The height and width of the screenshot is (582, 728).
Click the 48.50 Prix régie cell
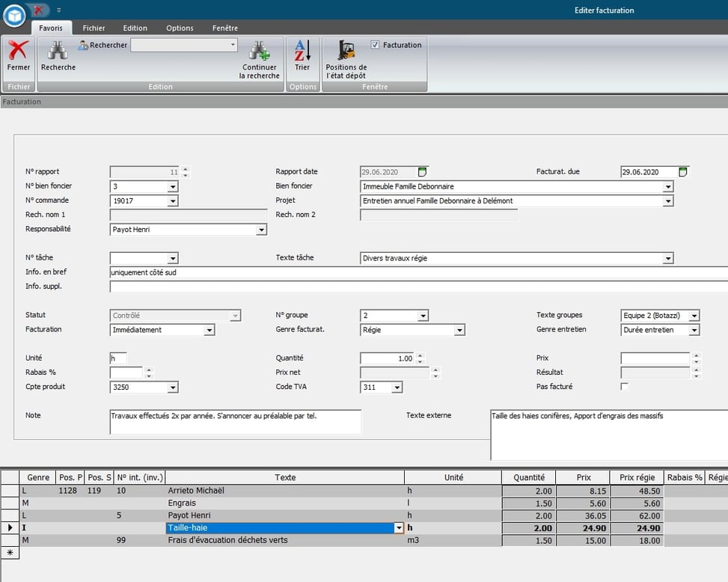tap(637, 491)
